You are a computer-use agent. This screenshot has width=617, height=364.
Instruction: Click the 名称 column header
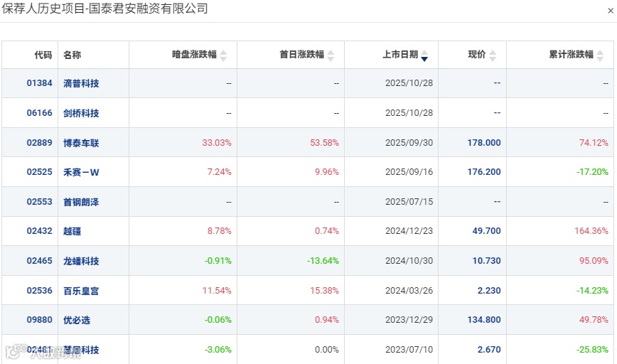(72, 55)
